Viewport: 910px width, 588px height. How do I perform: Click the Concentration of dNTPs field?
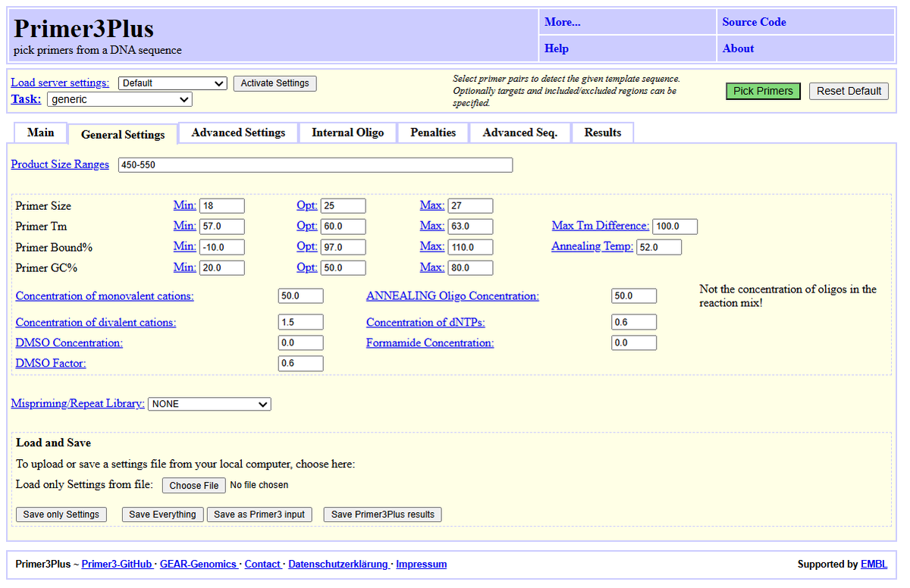(634, 323)
